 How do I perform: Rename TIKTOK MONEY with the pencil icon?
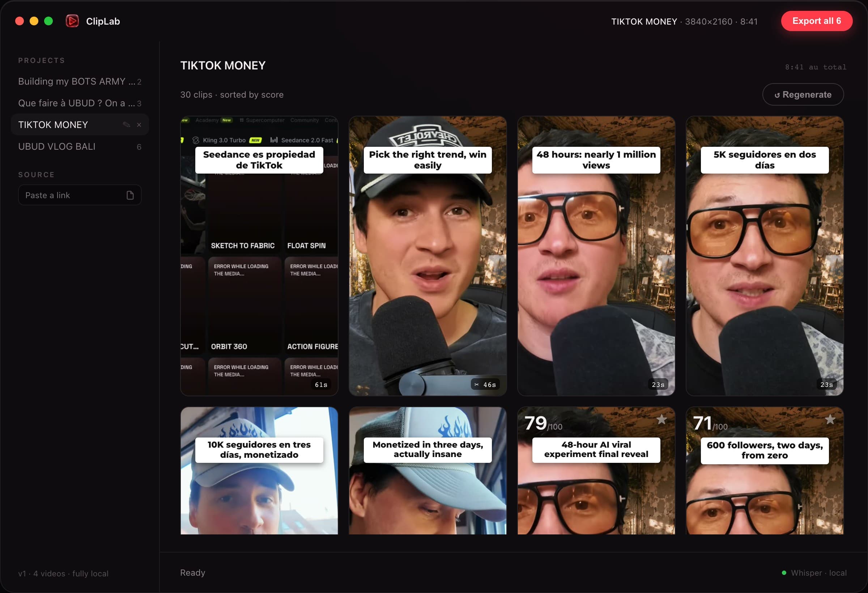coord(127,125)
